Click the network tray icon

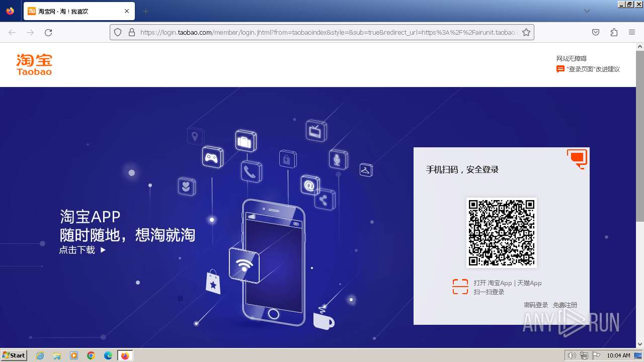point(584,355)
